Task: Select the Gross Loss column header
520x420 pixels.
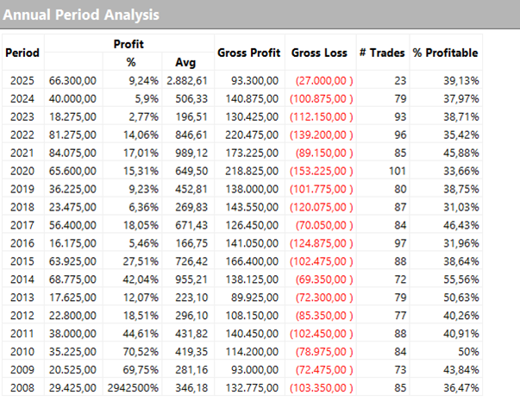Action: click(x=319, y=53)
